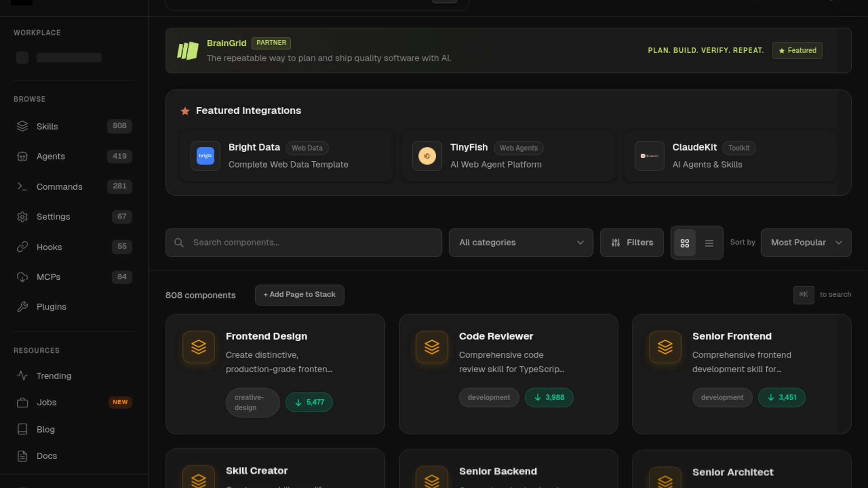
Task: Click the search magnifier icon
Action: (179, 243)
